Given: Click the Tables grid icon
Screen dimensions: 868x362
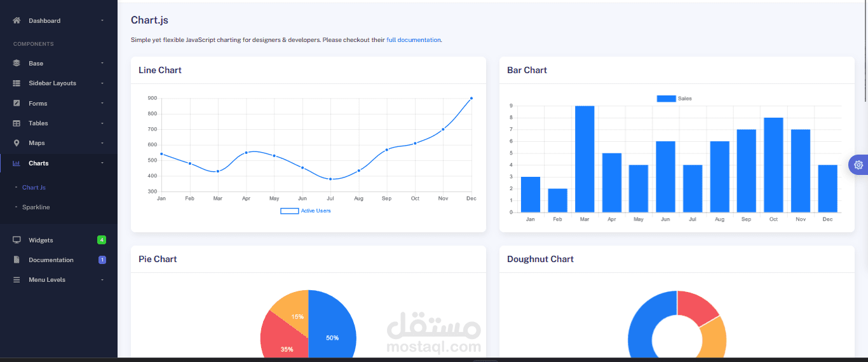Looking at the screenshot, I should click(x=17, y=123).
